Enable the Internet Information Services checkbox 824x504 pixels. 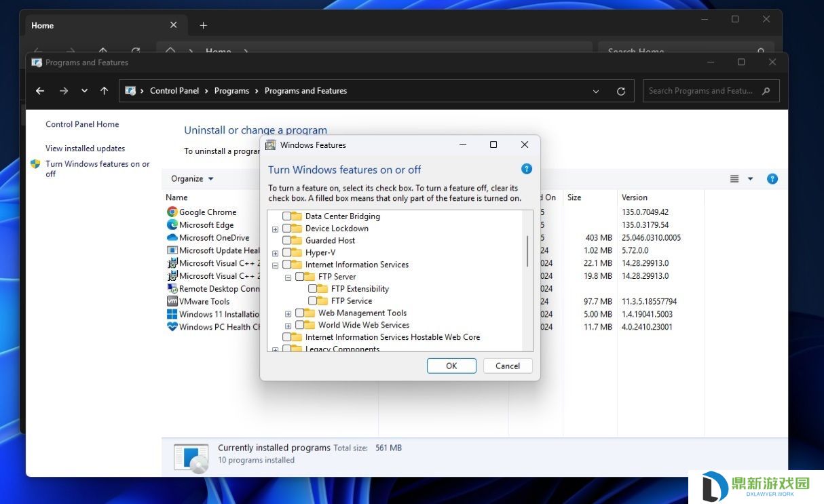287,265
